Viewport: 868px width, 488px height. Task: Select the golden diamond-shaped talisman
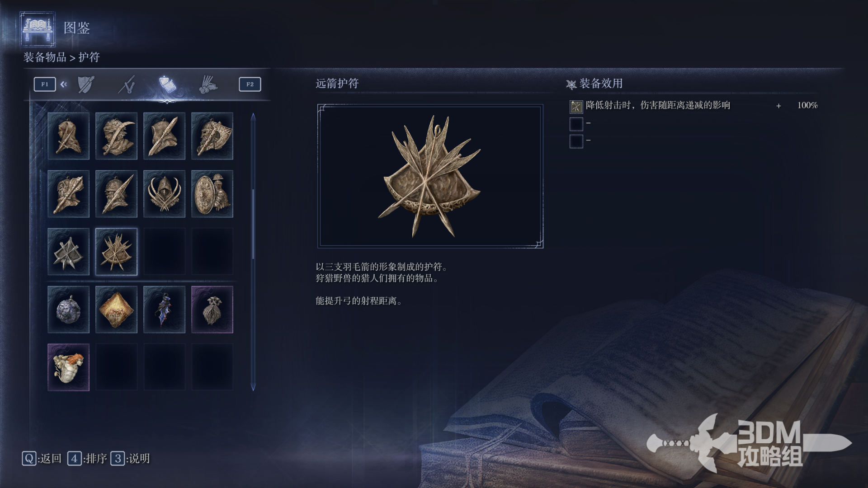click(x=116, y=310)
